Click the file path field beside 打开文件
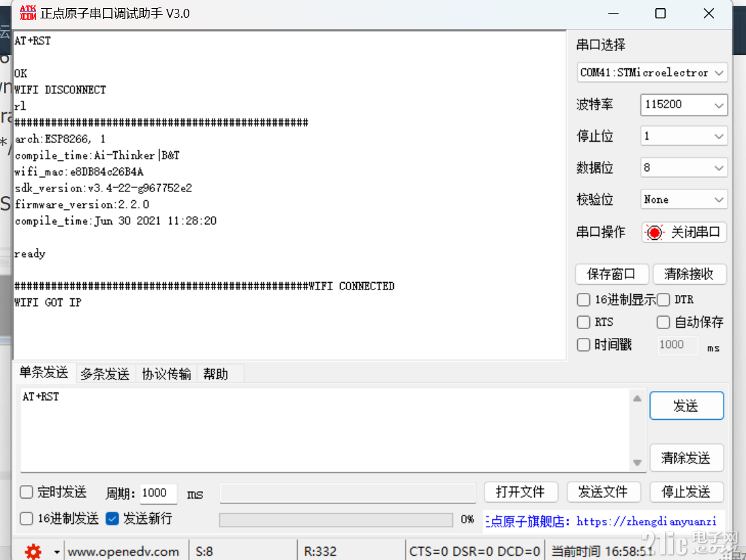This screenshot has width=746, height=560. pos(347,493)
